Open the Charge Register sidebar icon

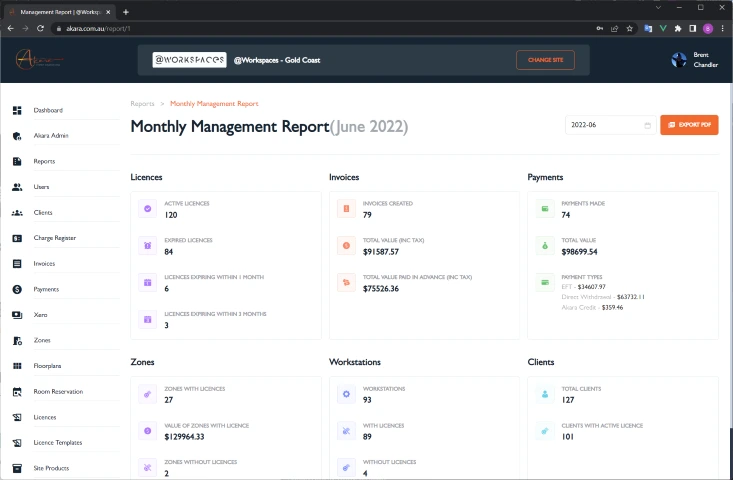(17, 238)
